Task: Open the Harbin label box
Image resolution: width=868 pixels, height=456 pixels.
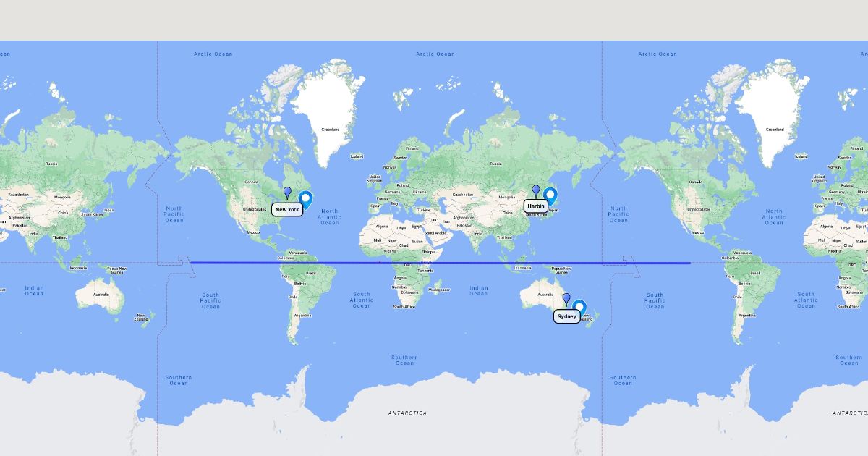Action: (x=536, y=206)
